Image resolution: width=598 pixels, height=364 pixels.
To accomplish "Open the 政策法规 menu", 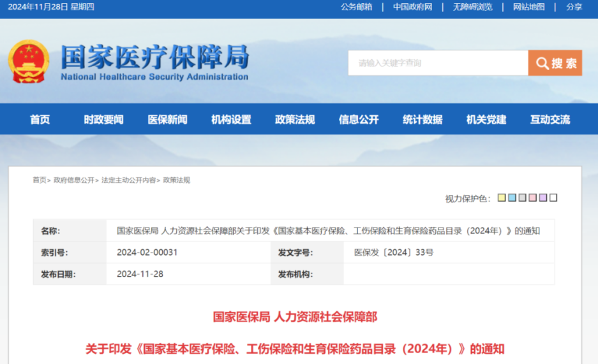I will [295, 120].
